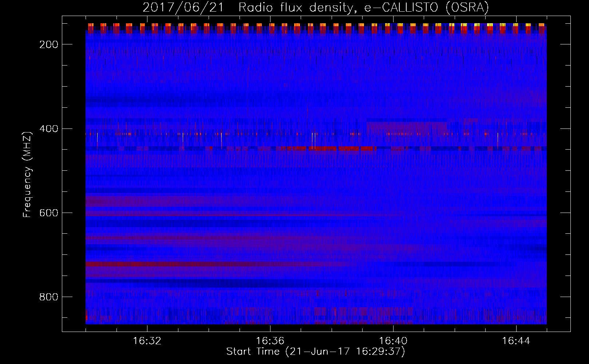Screen dimensions: 589x364
Task: Click the 16:44 time tick label
Action: pyautogui.click(x=516, y=341)
